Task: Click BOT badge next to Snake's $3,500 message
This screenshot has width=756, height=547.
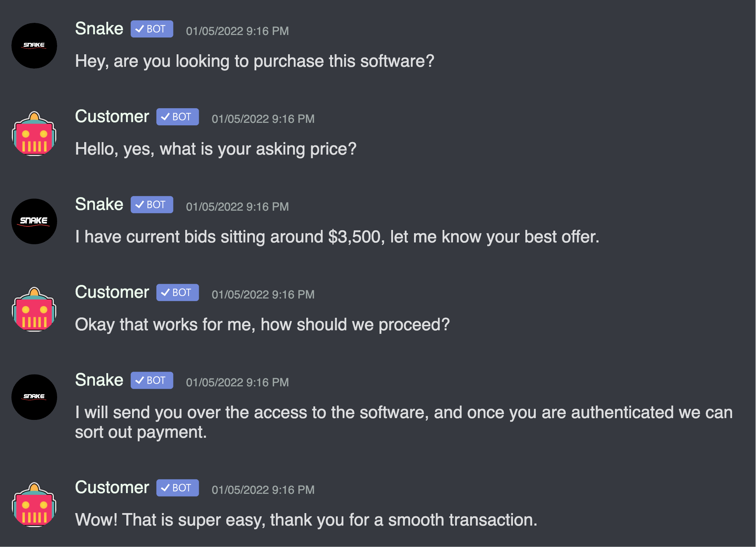Action: [152, 205]
